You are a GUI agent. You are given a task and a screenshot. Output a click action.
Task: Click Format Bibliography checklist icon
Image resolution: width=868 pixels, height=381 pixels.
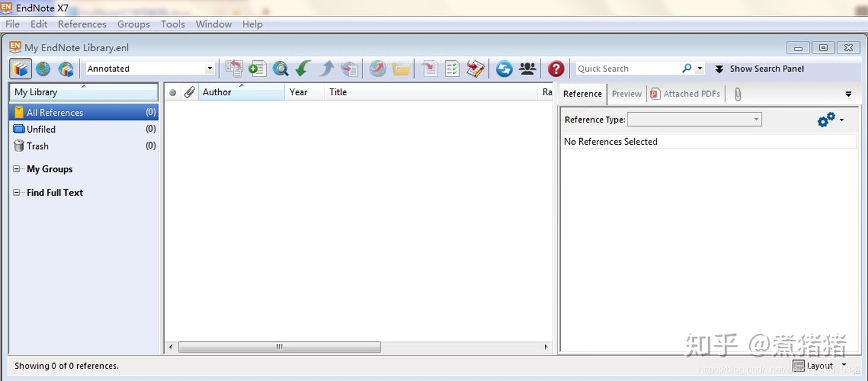click(452, 69)
